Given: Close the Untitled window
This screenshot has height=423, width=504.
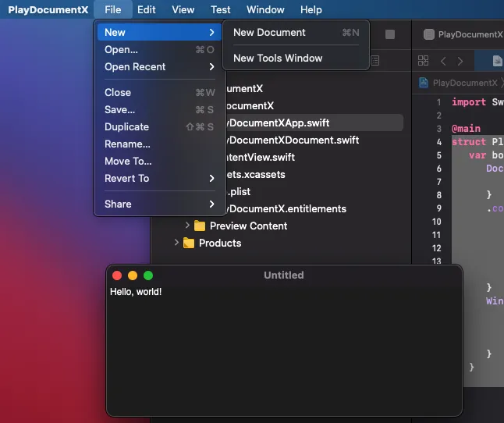Looking at the screenshot, I should 117,275.
